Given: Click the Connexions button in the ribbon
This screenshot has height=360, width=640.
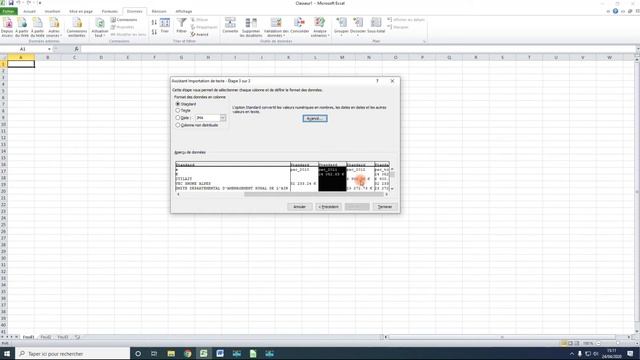Looking at the screenshot, I should 124,20.
